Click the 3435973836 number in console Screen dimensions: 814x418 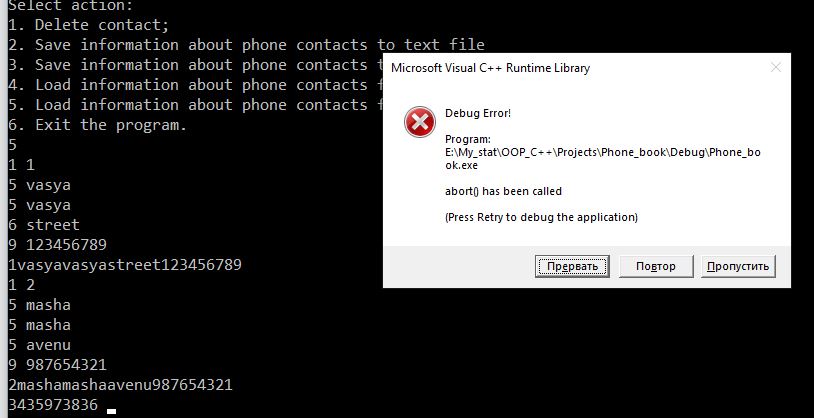[x=53, y=404]
